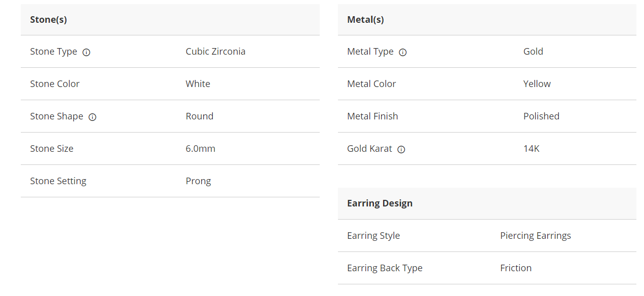Click the Polished finish value
Image resolution: width=644 pixels, height=296 pixels.
[541, 116]
